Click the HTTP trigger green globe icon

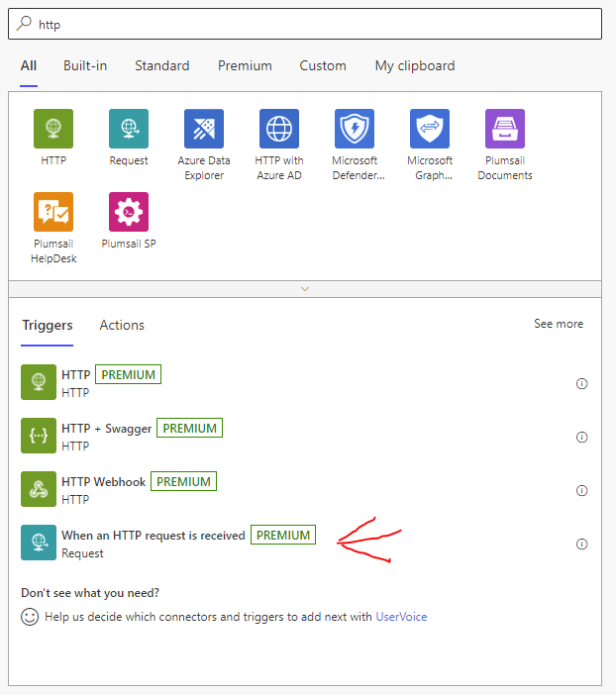pyautogui.click(x=39, y=382)
